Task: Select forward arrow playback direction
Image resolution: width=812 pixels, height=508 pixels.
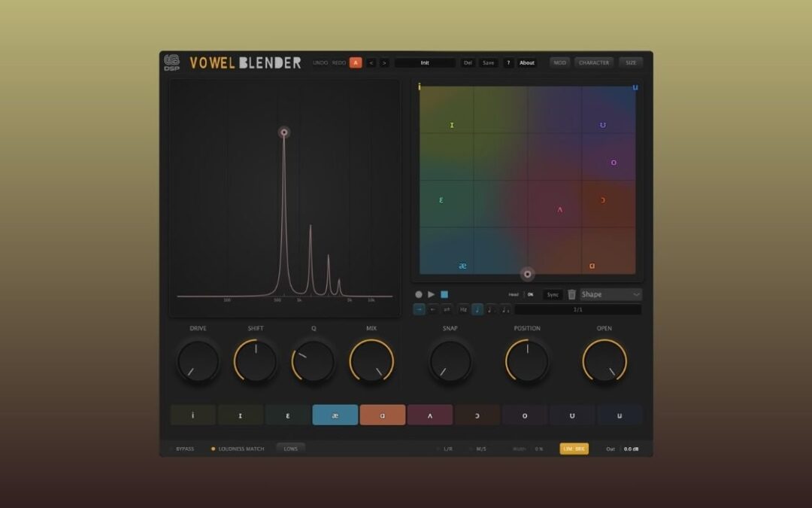Action: point(420,309)
